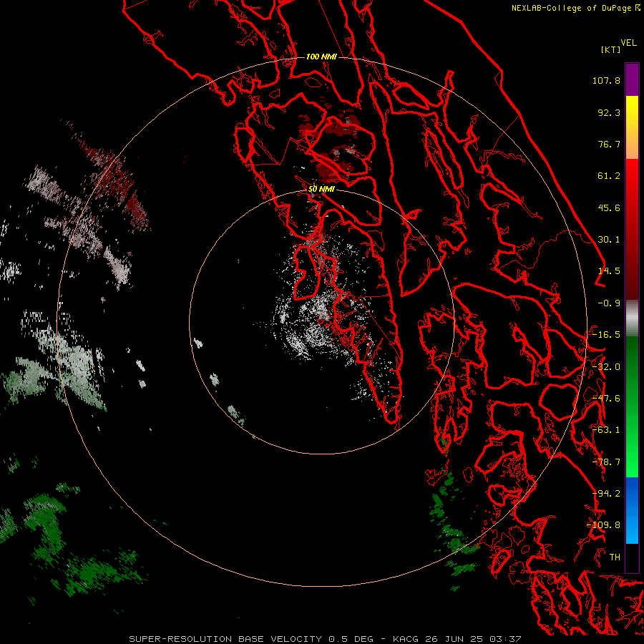Image resolution: width=644 pixels, height=644 pixels.
Task: Click the purple segment of velocity color bar
Action: point(632,79)
